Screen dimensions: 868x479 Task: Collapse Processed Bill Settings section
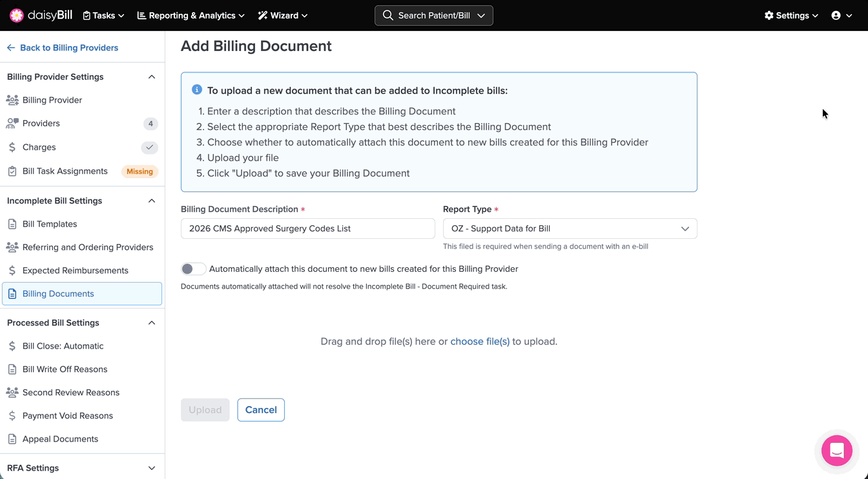click(x=152, y=323)
